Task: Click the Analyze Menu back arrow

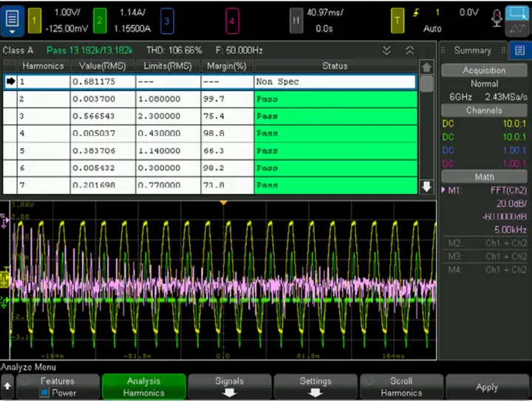Action: pos(7,386)
